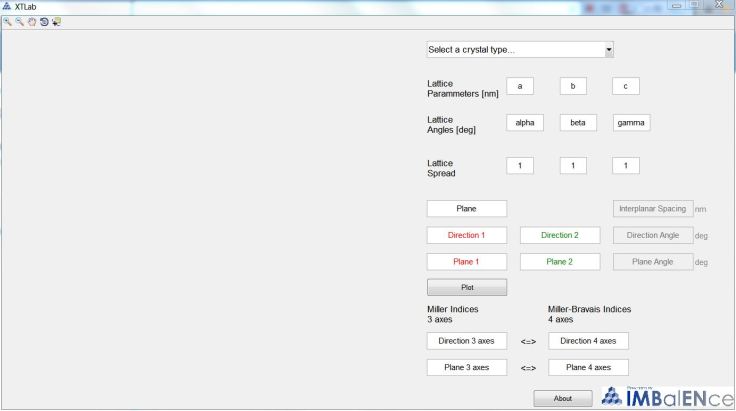Focus the red Direction 1 field
This screenshot has height=411, width=736.
pos(466,235)
